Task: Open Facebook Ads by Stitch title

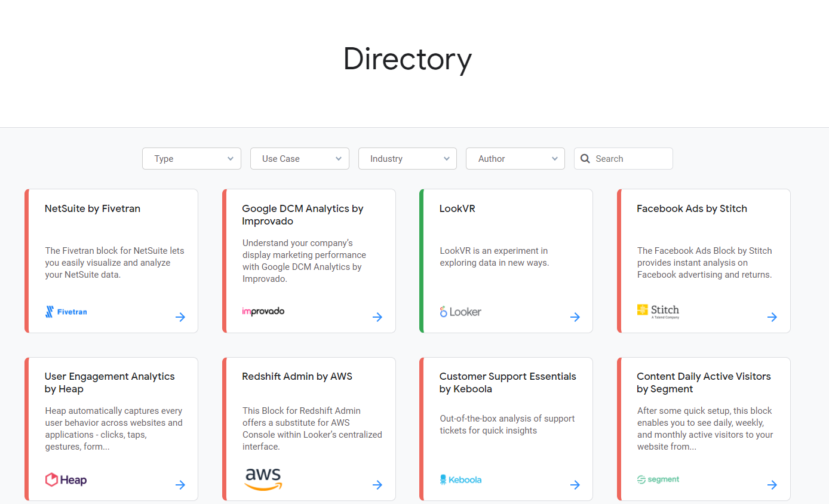Action: pos(692,208)
